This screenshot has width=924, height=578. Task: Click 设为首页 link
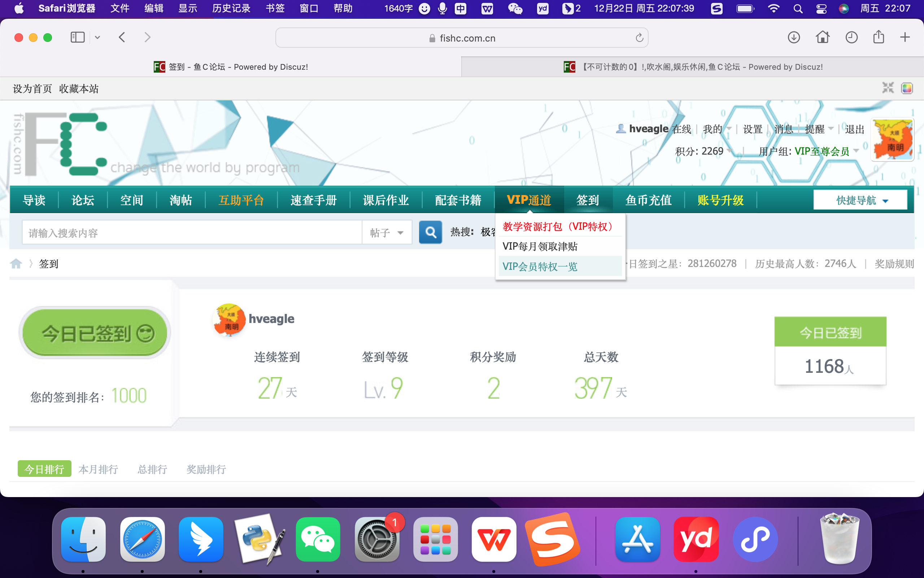32,89
